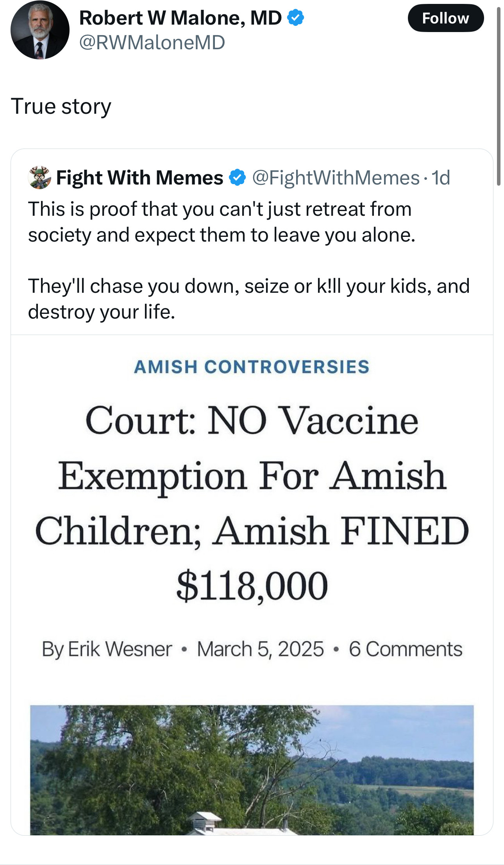Open quoted post text about retreating from society
The width and height of the screenshot is (504, 865).
coord(221,222)
